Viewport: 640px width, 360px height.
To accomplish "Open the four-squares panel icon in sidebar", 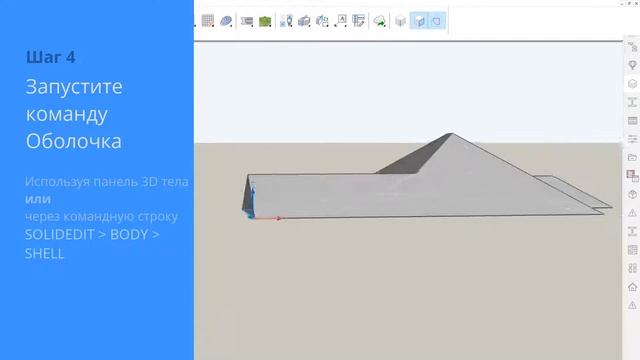I will coord(632,268).
